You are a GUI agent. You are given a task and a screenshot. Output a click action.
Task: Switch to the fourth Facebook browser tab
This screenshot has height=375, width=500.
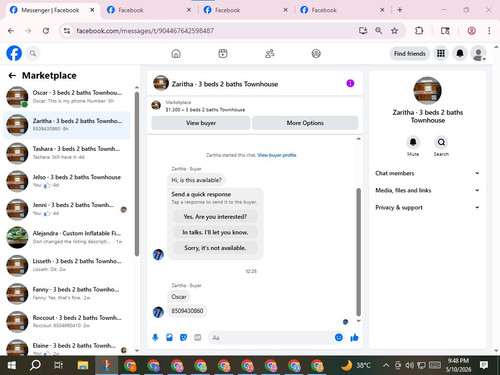[342, 10]
